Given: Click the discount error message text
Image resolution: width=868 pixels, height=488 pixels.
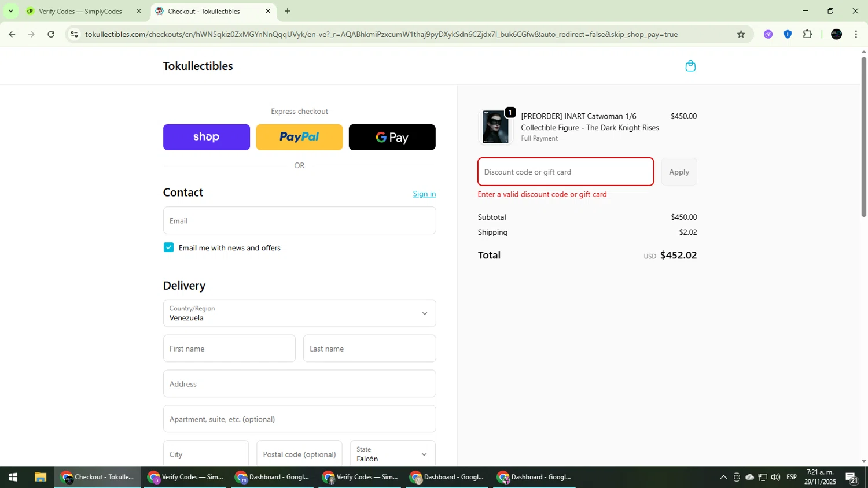Looking at the screenshot, I should coord(542,194).
